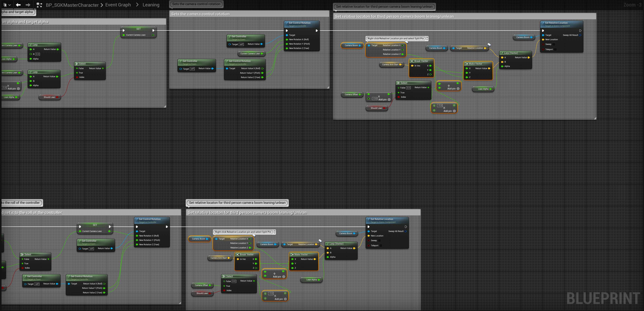Click the back navigation arrow
The image size is (644, 311).
(x=18, y=5)
